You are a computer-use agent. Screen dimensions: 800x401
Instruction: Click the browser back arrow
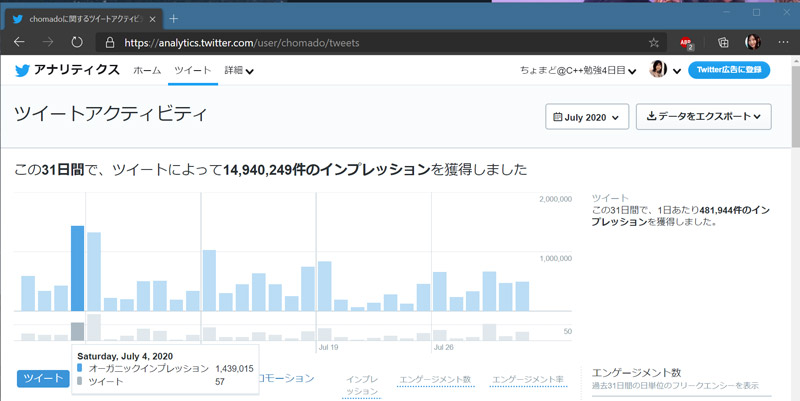20,43
